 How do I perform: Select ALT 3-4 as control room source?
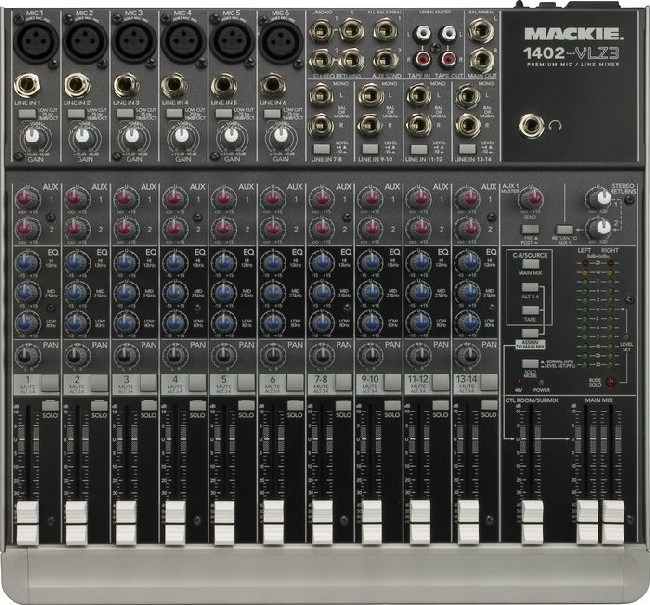pos(530,288)
